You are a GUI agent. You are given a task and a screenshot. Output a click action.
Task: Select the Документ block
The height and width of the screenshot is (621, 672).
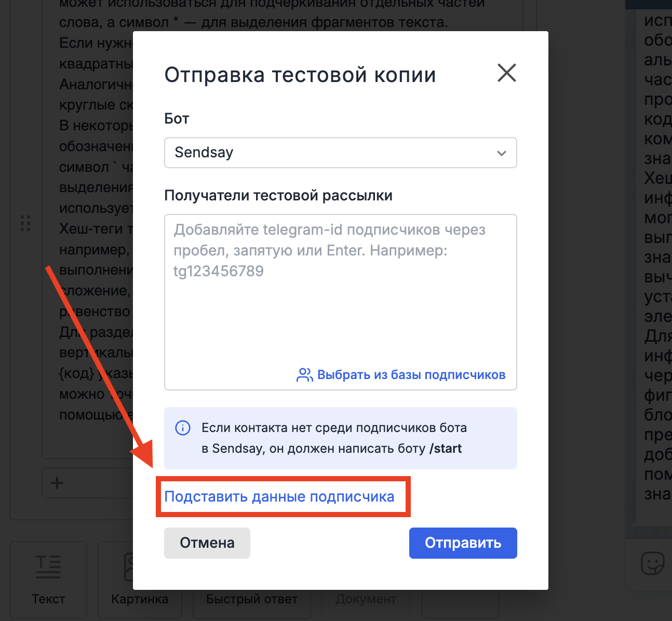tap(366, 599)
